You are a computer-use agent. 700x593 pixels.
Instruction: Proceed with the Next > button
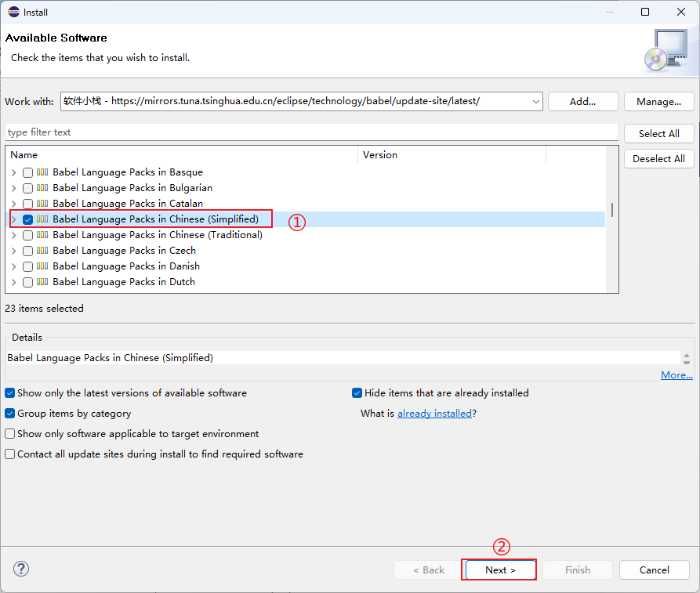pos(500,569)
